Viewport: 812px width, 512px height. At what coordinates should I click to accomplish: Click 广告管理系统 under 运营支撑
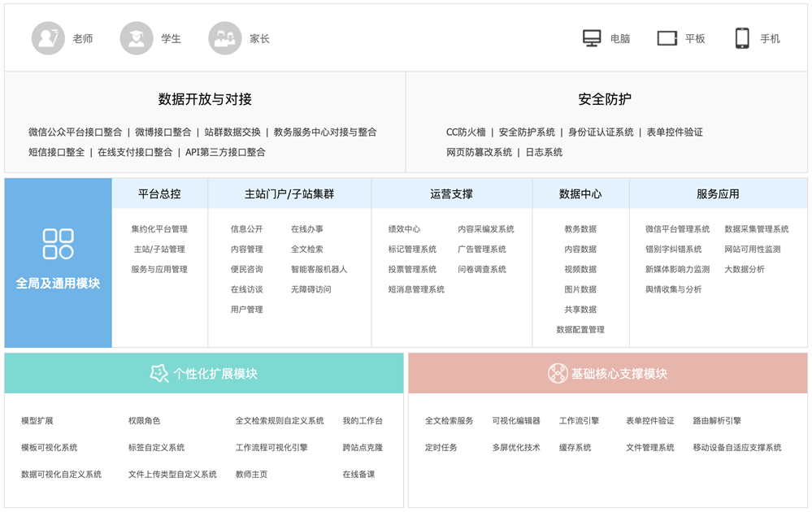pyautogui.click(x=482, y=249)
